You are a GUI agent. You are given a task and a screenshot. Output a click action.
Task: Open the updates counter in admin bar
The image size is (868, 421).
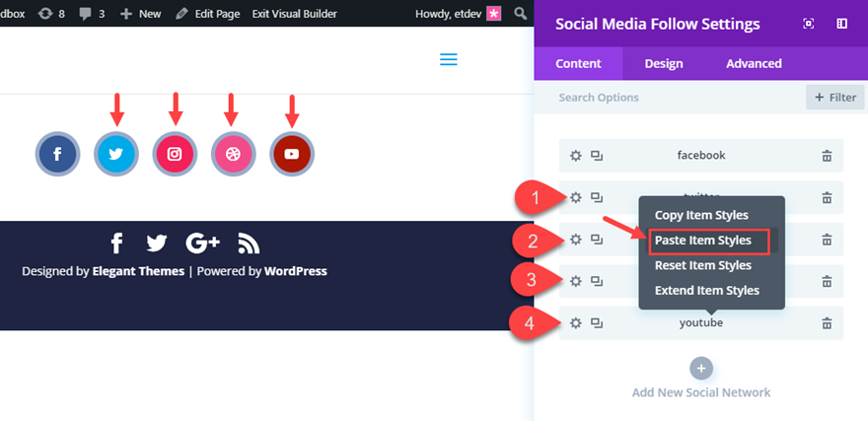[x=51, y=13]
